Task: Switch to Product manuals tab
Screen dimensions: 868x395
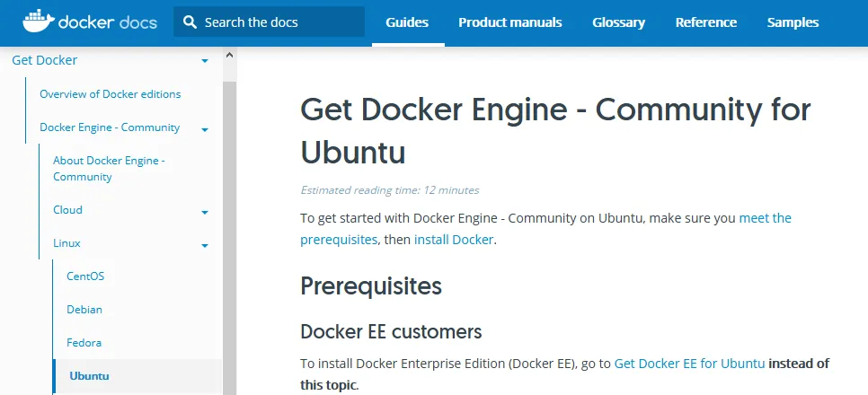Action: point(509,22)
